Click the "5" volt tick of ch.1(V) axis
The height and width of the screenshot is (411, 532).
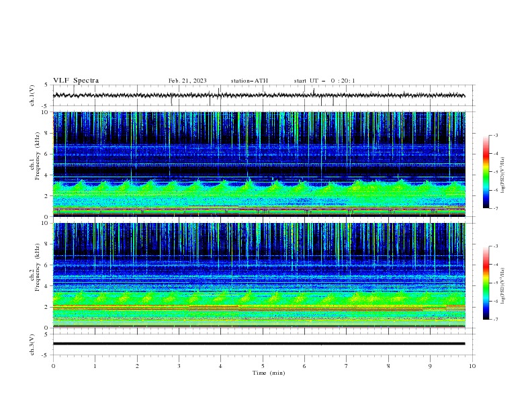point(46,85)
